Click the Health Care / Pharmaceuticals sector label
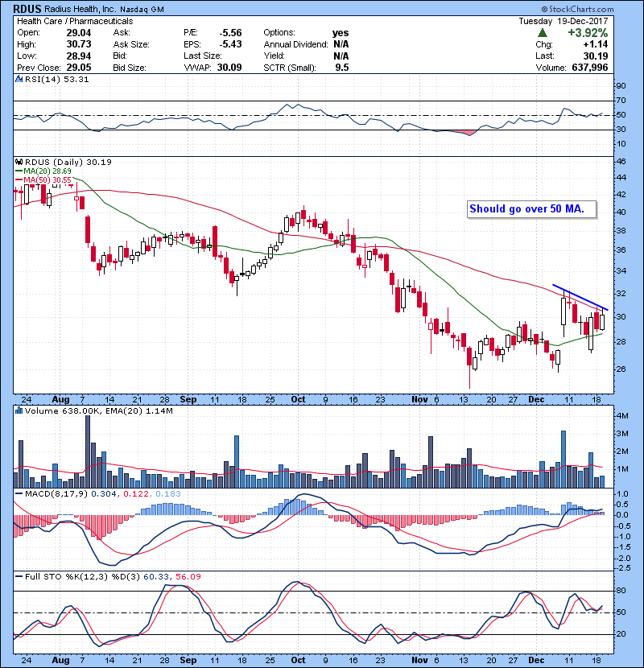The width and height of the screenshot is (644, 668). [x=75, y=21]
